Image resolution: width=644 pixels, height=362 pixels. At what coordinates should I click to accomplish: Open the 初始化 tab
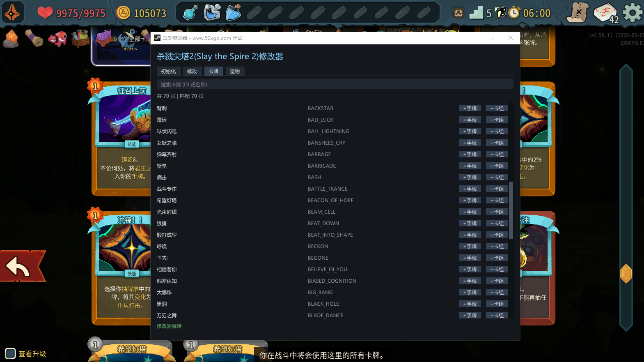tap(168, 71)
